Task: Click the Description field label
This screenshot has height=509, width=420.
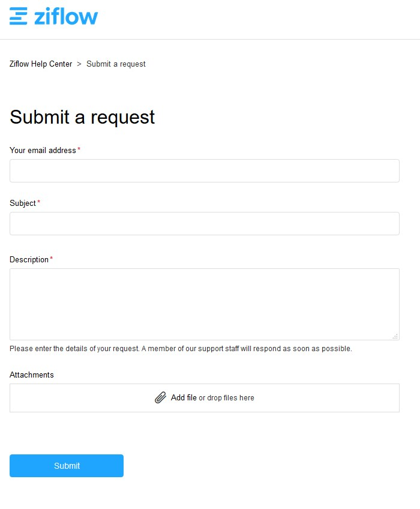Action: [29, 259]
